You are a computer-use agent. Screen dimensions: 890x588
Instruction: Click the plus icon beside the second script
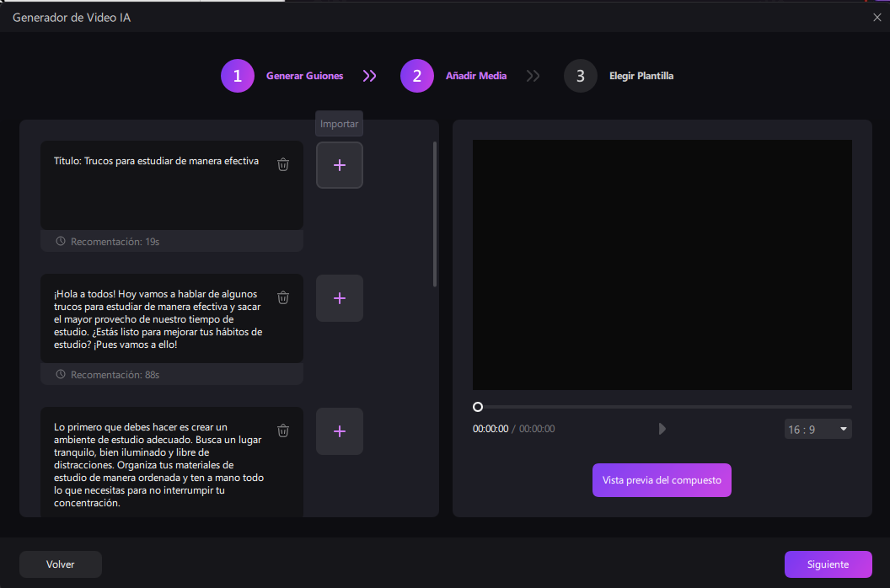click(x=339, y=297)
